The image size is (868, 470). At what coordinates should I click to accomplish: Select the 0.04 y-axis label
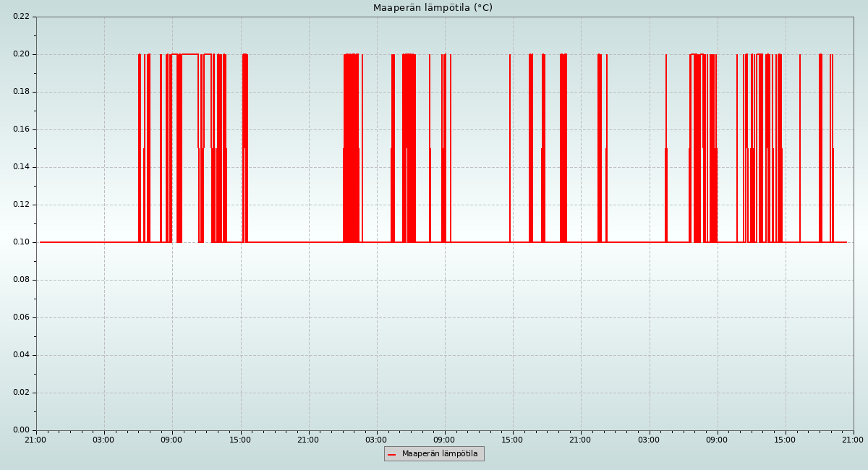[21, 355]
